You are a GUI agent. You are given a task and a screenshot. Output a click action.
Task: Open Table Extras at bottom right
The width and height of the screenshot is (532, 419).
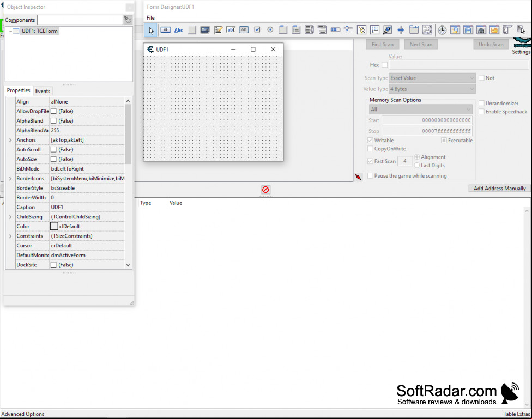516,414
